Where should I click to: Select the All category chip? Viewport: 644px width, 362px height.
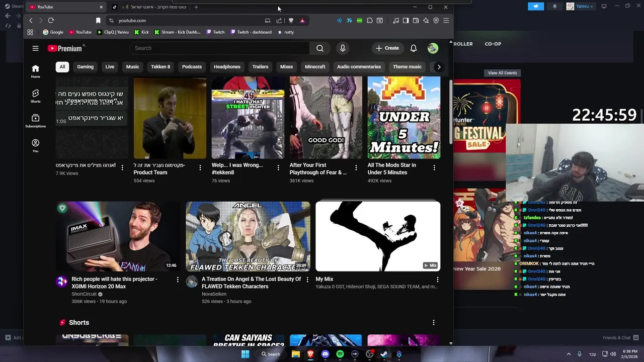[x=62, y=67]
